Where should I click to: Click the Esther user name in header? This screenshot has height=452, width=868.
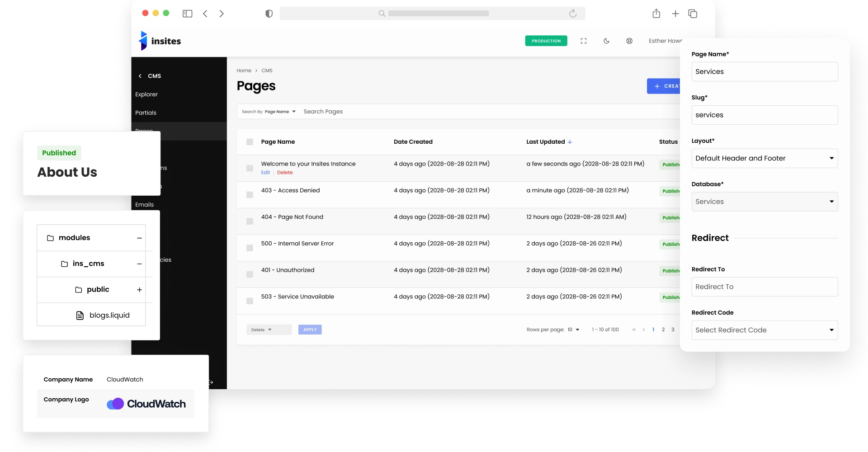pyautogui.click(x=665, y=41)
